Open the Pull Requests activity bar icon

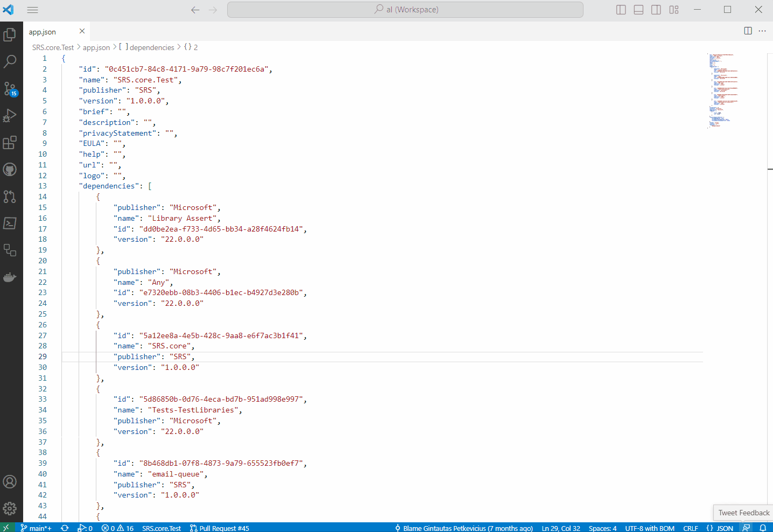(10, 196)
